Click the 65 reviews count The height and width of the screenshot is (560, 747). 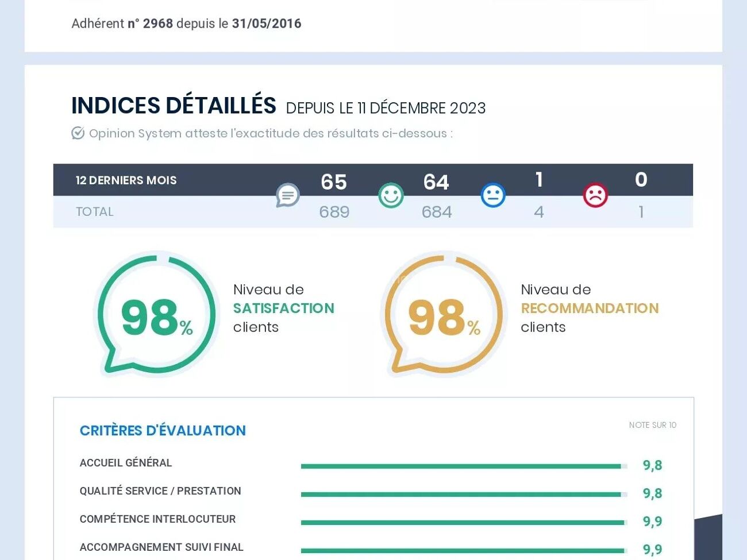tap(334, 182)
